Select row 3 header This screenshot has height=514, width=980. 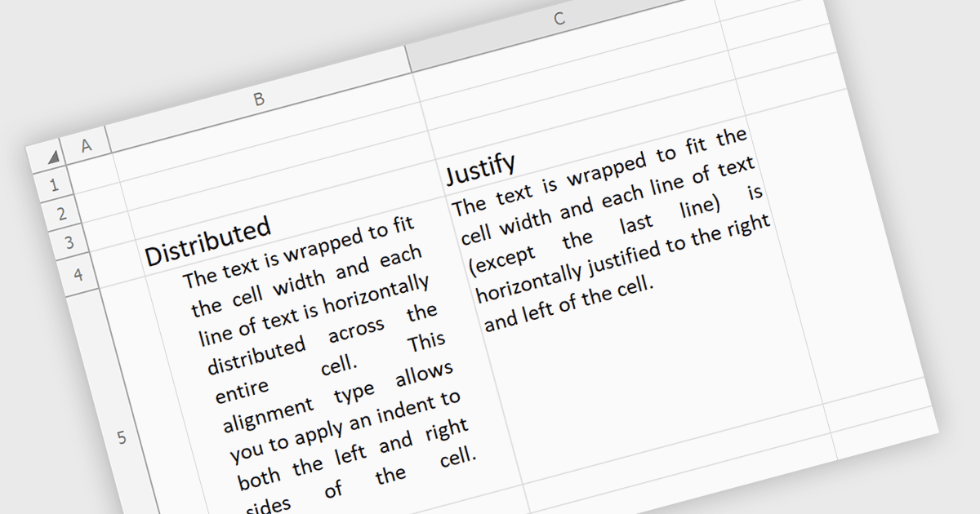69,243
